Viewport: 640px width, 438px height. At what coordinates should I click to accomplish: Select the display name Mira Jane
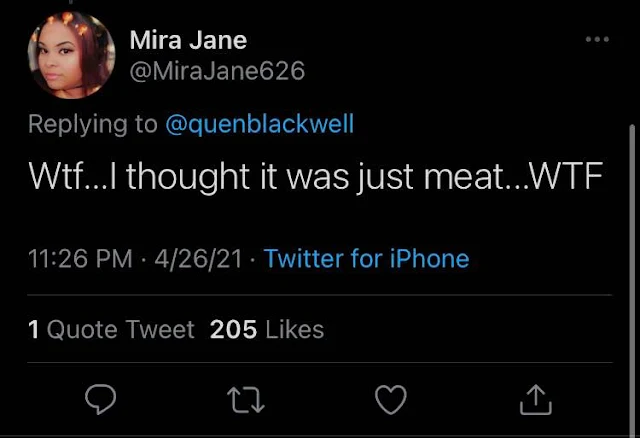point(188,41)
